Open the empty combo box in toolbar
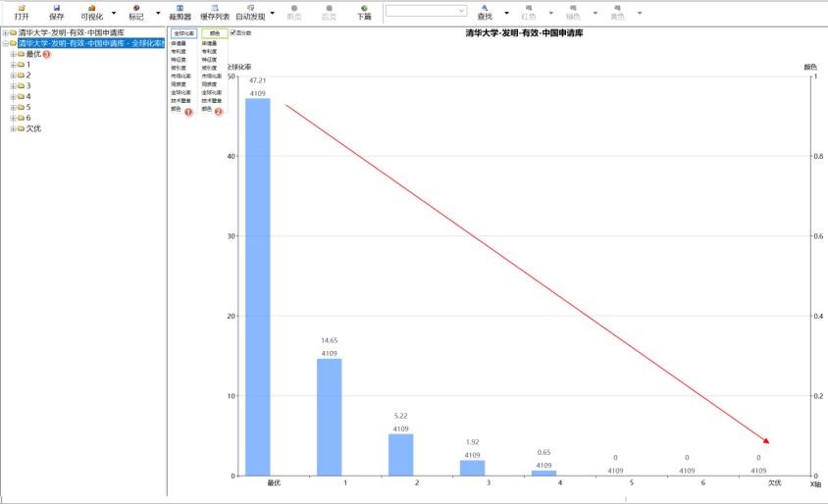This screenshot has height=504, width=828. (x=426, y=11)
